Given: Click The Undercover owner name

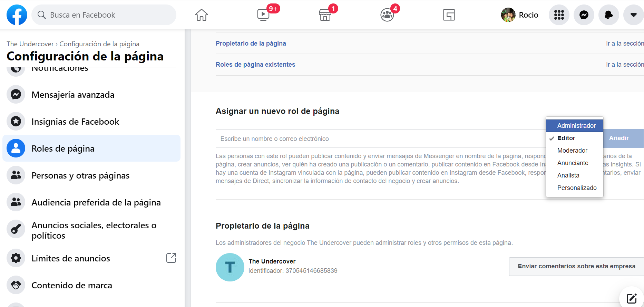Looking at the screenshot, I should coord(272,261).
